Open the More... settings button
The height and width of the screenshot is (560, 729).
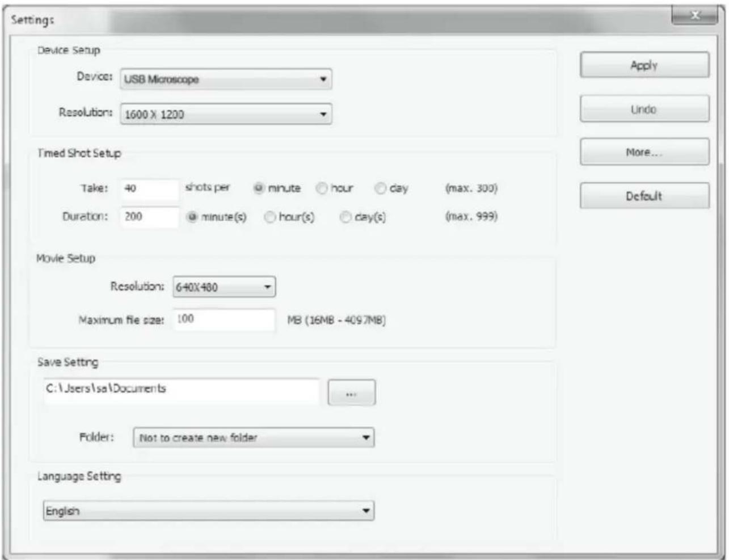pos(644,152)
